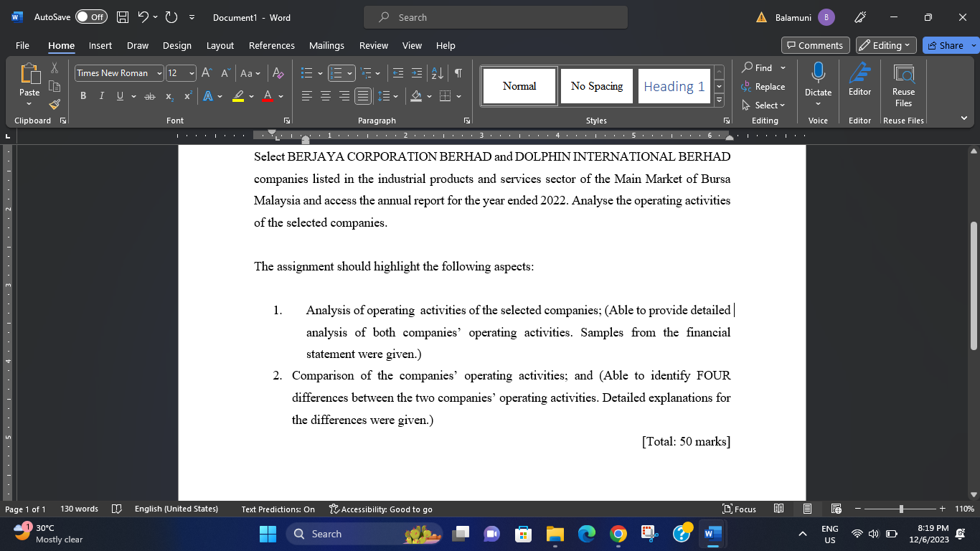Toggle subscript formatting
Image resolution: width=980 pixels, height=551 pixels.
point(169,95)
